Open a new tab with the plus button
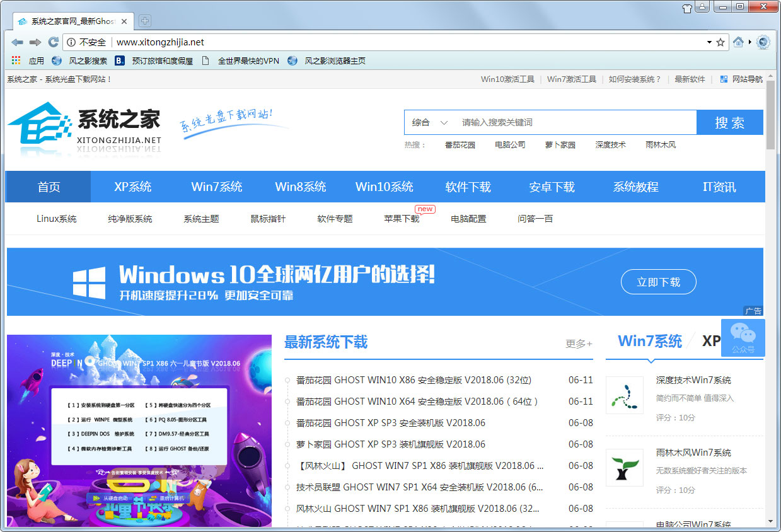The width and height of the screenshot is (781, 532). click(x=145, y=21)
